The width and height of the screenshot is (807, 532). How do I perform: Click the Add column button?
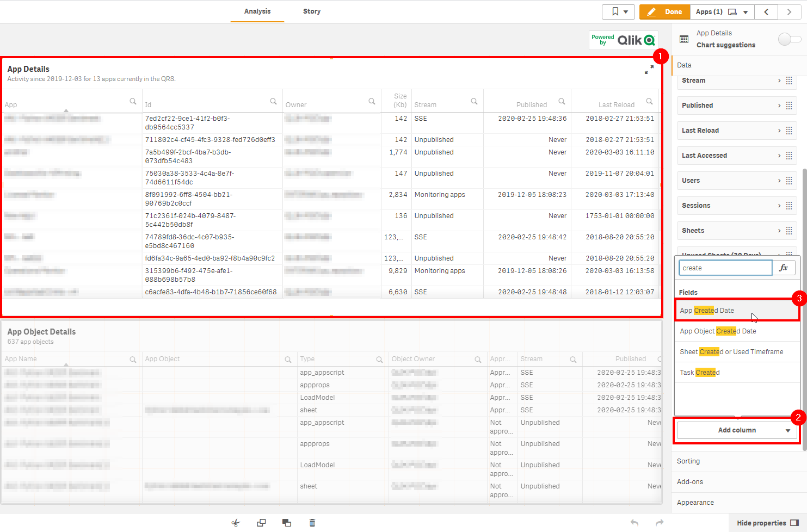736,430
